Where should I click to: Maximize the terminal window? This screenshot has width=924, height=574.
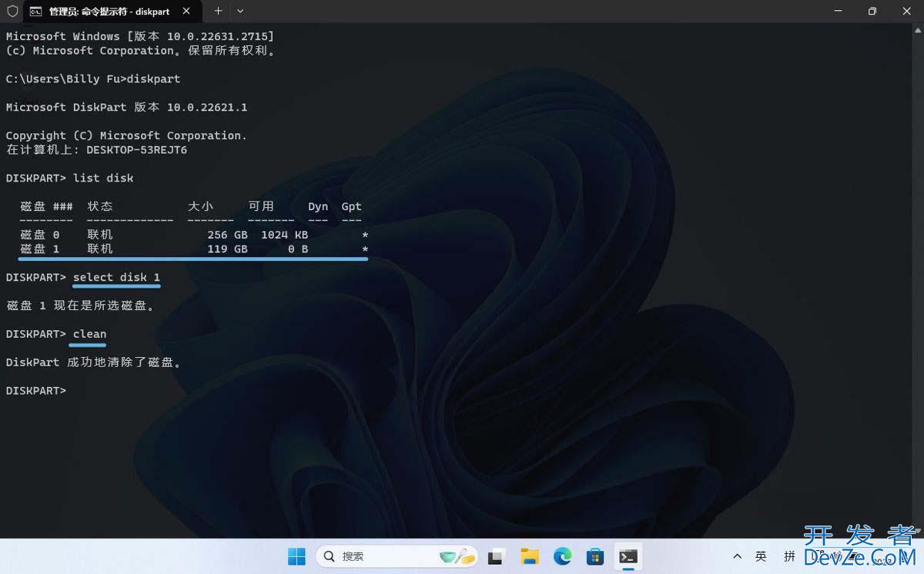872,11
